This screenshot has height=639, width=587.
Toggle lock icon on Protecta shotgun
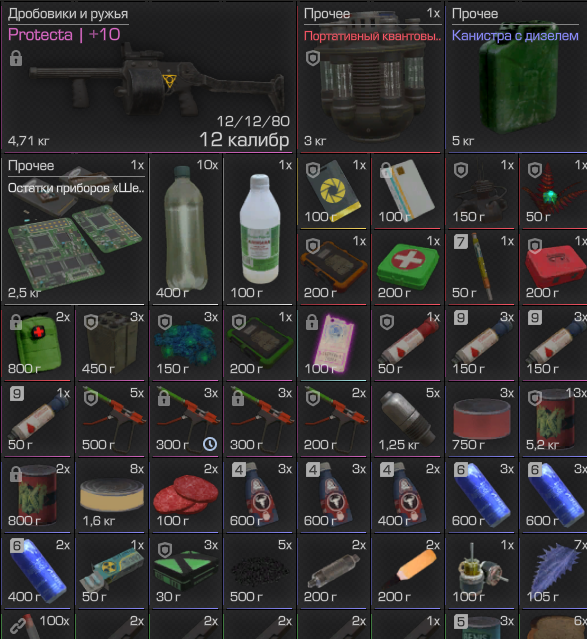pyautogui.click(x=16, y=59)
